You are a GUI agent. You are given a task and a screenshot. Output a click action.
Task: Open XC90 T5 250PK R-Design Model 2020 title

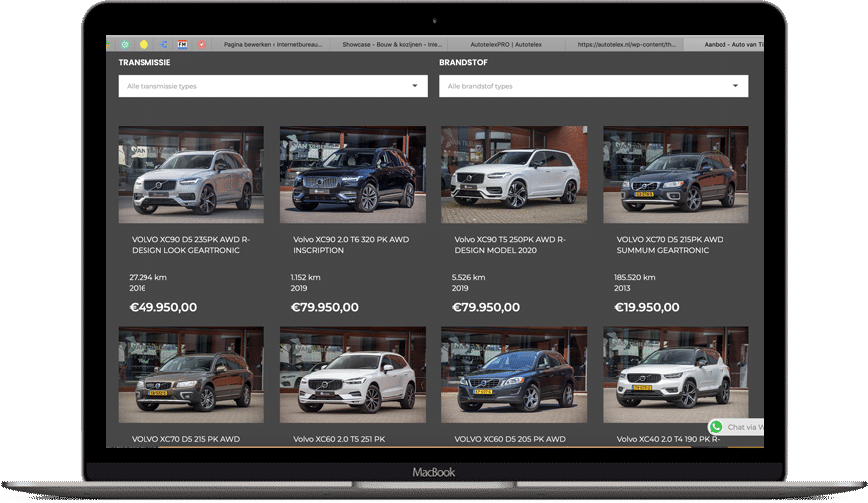pos(510,245)
